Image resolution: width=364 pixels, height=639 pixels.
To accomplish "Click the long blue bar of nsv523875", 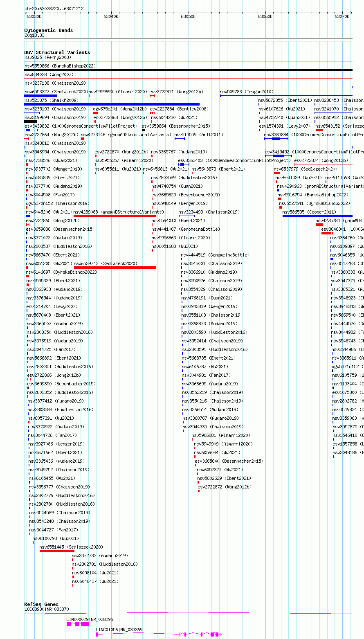I will [112, 104].
